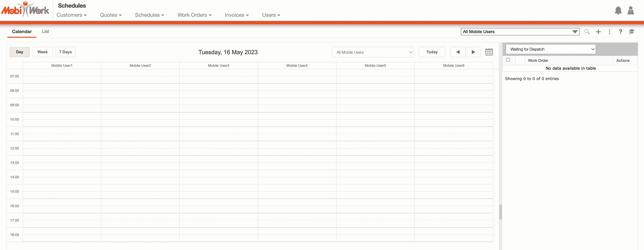Switch to Week view

(42, 52)
